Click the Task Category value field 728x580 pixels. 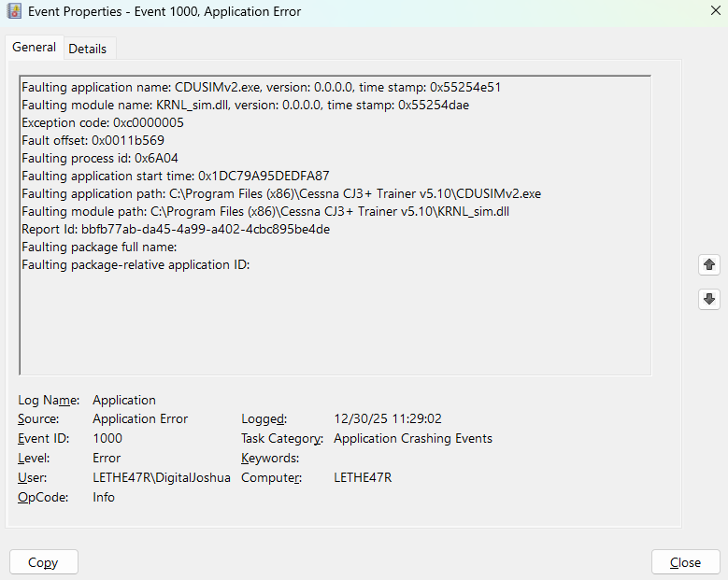coord(412,439)
